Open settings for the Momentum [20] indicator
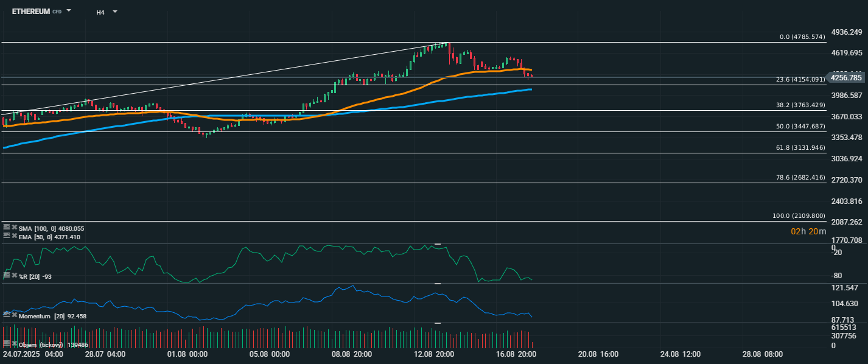This screenshot has height=364, width=868. coord(7,315)
